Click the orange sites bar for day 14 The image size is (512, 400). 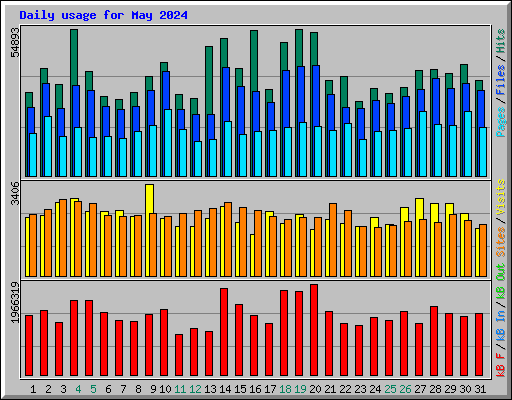tap(228, 239)
